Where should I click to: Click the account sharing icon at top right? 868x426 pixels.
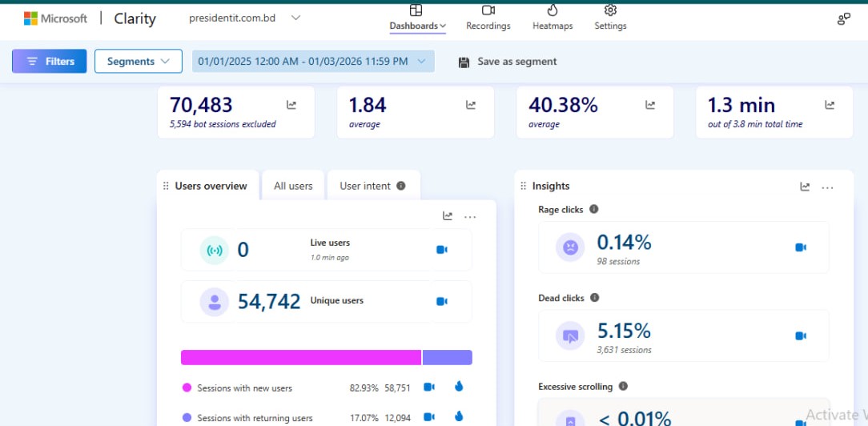point(843,19)
